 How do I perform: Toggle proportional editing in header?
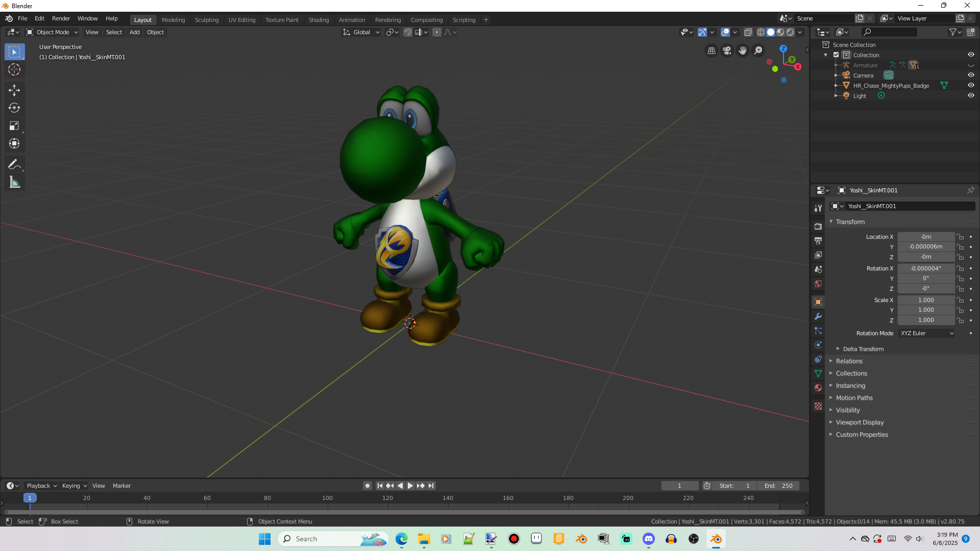[437, 32]
